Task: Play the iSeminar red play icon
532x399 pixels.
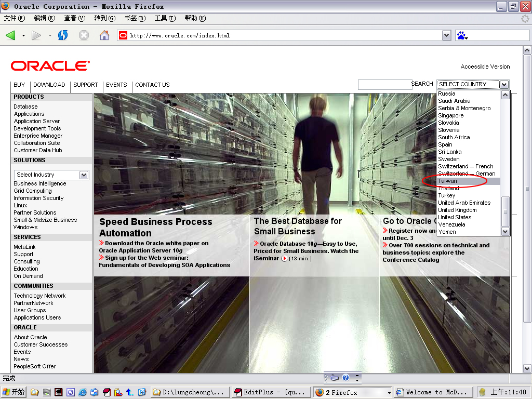Action: point(284,259)
